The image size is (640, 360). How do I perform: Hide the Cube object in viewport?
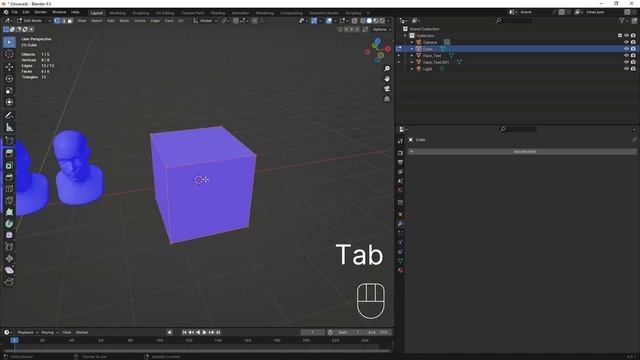[626, 49]
